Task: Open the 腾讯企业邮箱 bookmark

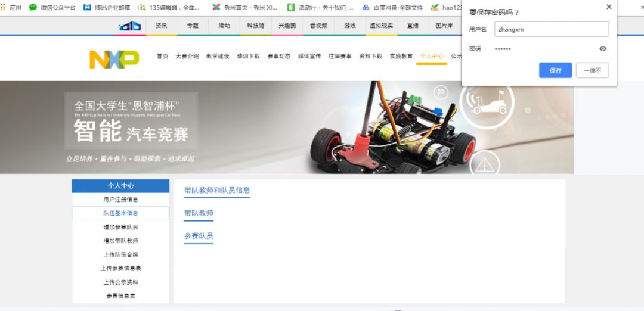Action: [106, 7]
